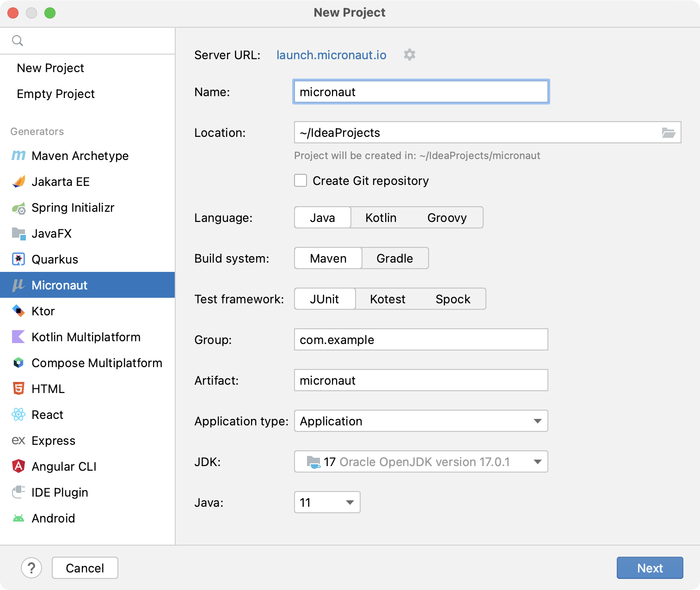Pick Spock test framework
700x590 pixels.
453,299
